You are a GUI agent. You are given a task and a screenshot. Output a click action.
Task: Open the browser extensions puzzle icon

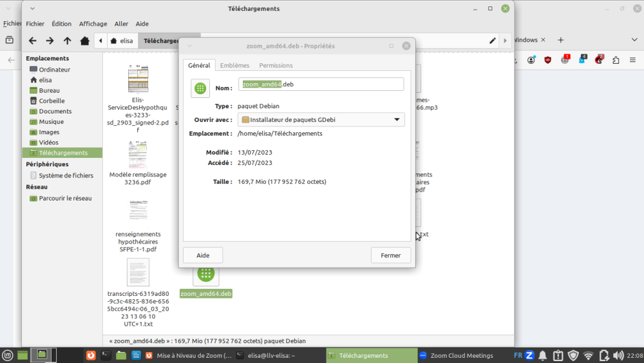tap(616, 60)
